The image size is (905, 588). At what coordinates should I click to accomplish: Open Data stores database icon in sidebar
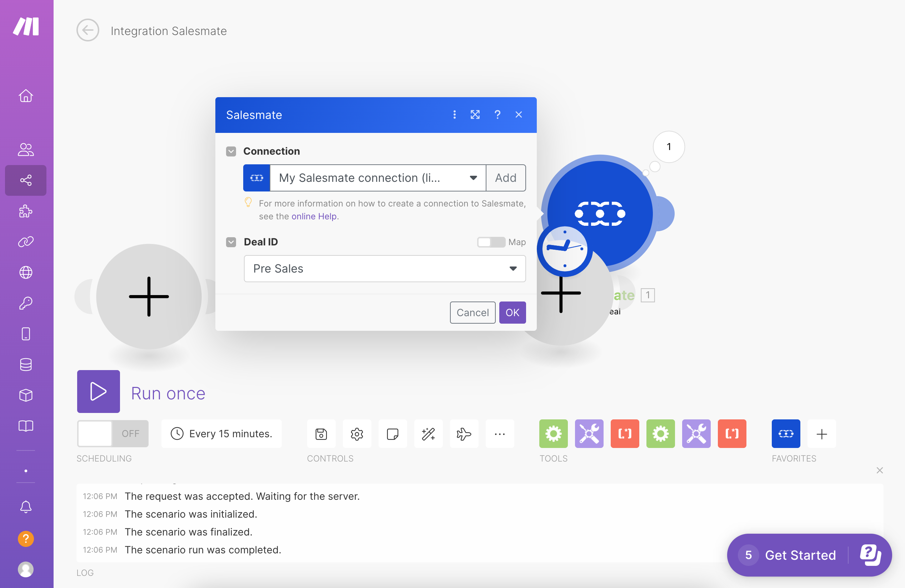(x=26, y=365)
